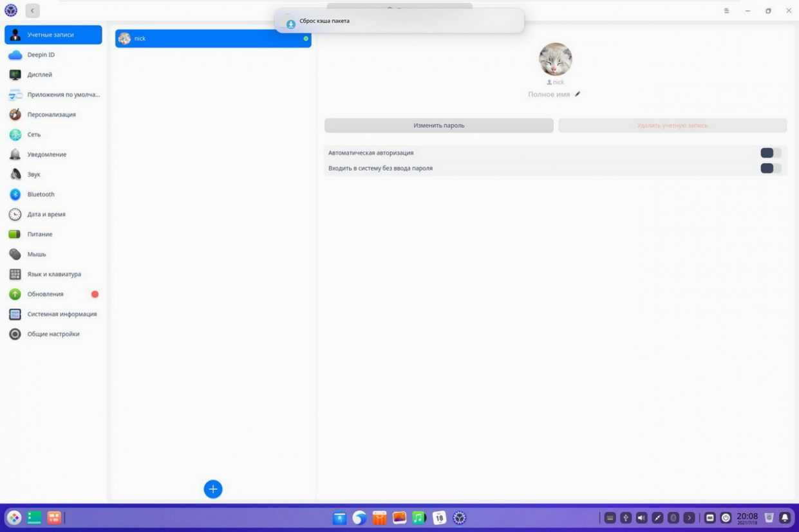Open the Обновления updates section
Image resolution: width=799 pixels, height=532 pixels.
pyautogui.click(x=53, y=294)
